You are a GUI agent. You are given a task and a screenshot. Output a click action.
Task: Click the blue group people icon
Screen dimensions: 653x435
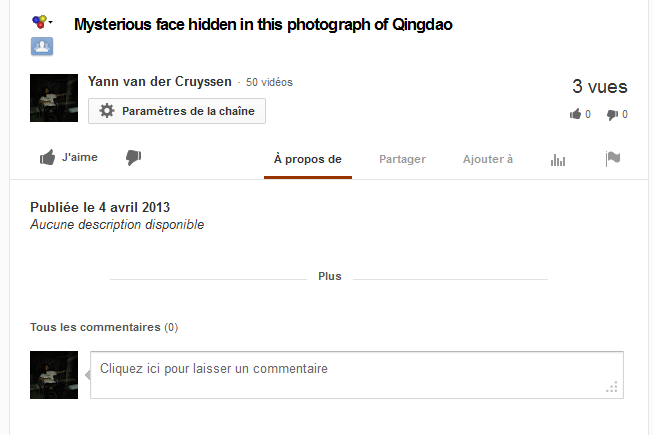coord(42,46)
